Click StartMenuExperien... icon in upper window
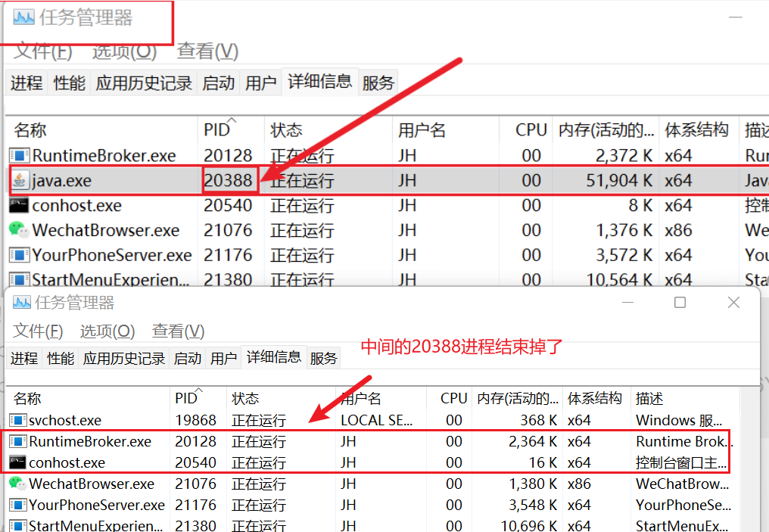Screen dimensions: 769x532 coord(20,279)
